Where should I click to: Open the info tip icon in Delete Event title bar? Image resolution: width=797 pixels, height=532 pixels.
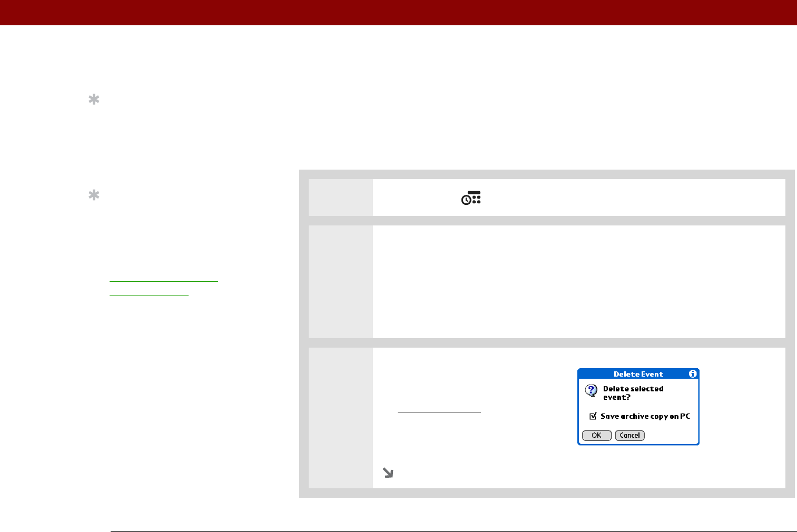pos(693,374)
